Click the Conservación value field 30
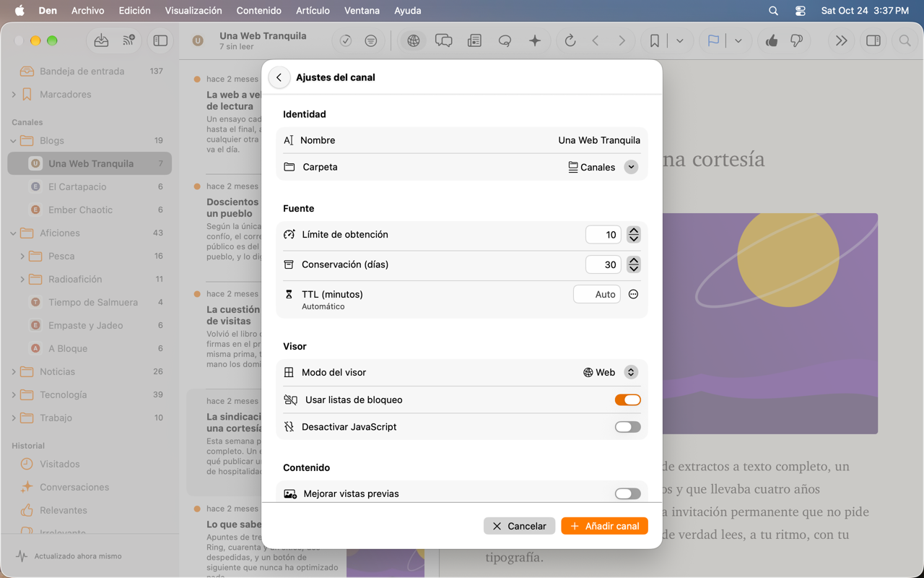Viewport: 924px width, 578px height. pos(603,264)
